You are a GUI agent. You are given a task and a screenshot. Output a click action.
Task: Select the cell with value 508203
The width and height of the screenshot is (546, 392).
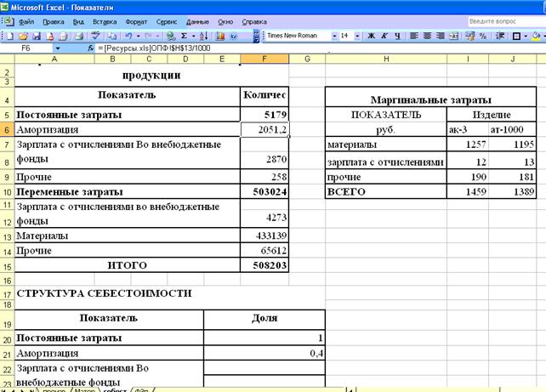pos(264,265)
